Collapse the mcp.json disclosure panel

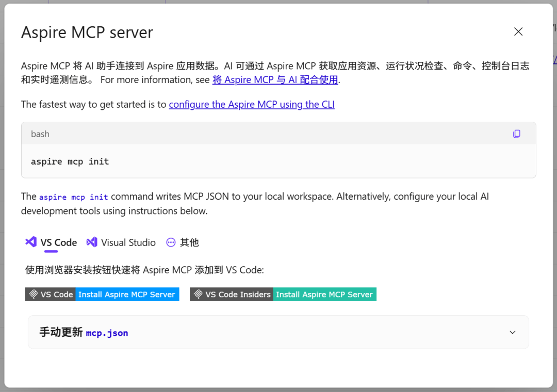point(278,332)
